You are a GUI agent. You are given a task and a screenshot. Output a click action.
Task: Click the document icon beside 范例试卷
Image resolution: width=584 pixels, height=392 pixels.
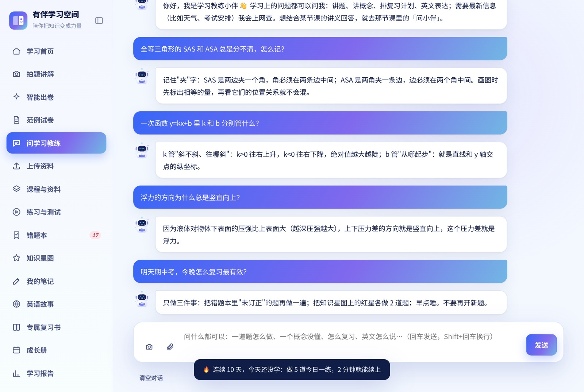(x=16, y=120)
